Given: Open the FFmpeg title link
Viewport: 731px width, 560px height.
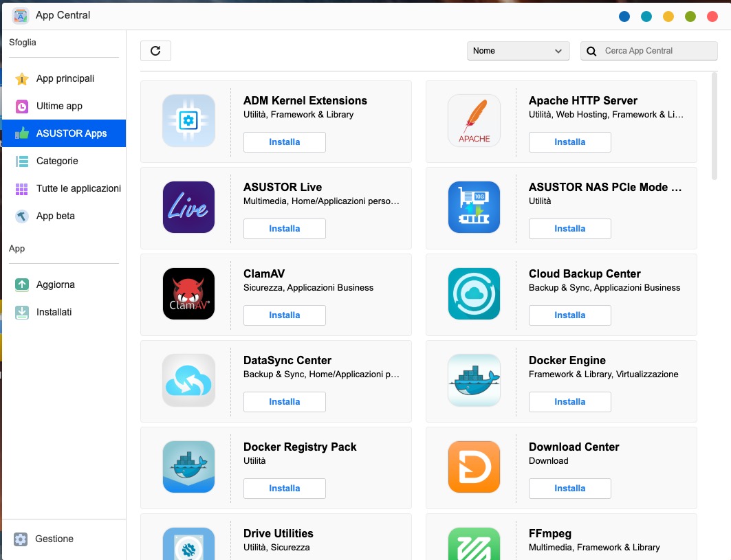Looking at the screenshot, I should pos(550,534).
